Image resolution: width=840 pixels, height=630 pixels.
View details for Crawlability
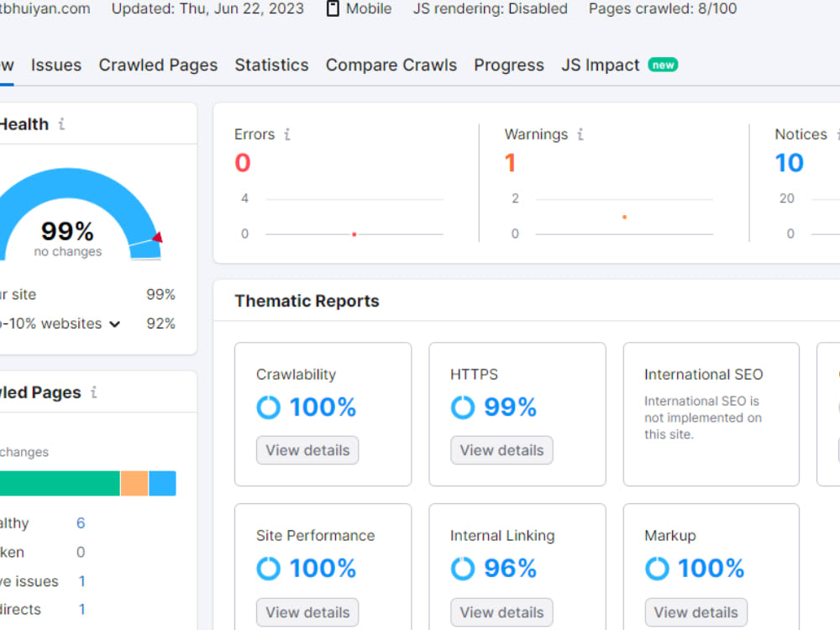[x=307, y=450]
